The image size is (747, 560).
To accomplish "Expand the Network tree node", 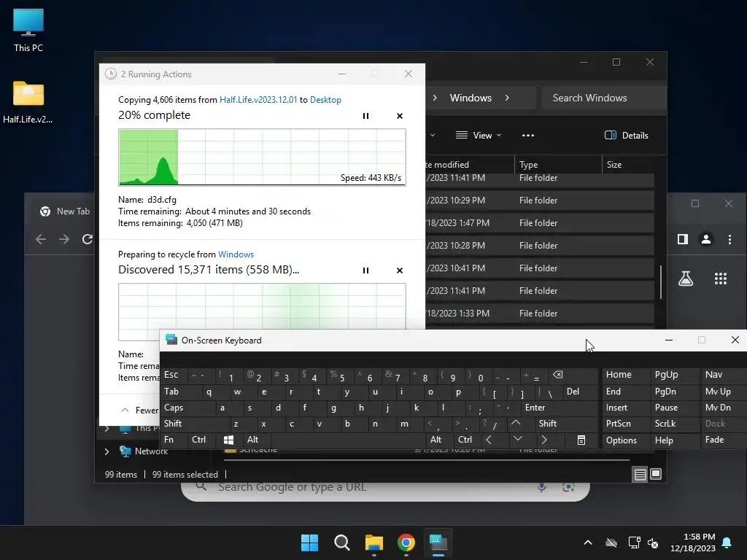I will (x=107, y=451).
